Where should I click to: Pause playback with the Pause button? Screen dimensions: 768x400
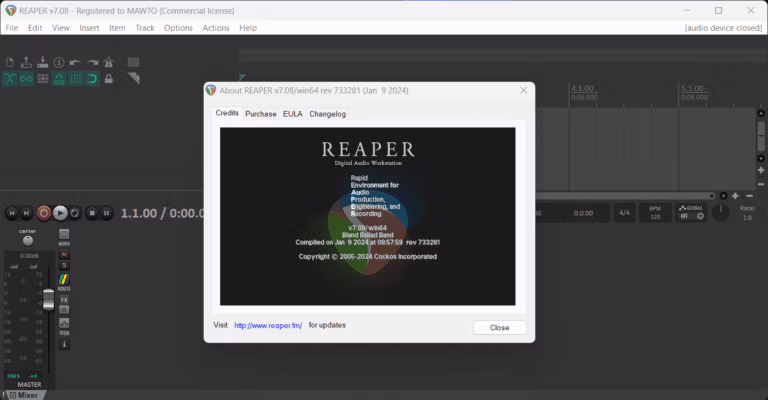point(106,213)
